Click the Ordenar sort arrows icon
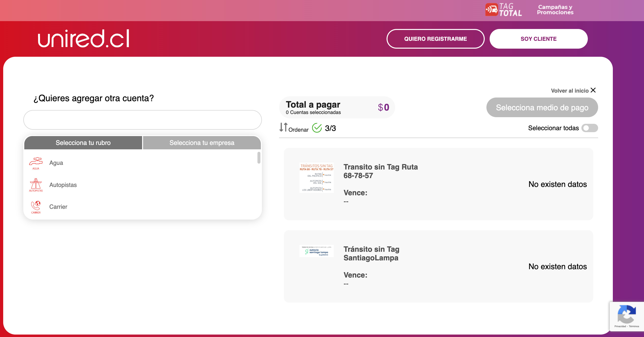The image size is (644, 337). point(283,127)
